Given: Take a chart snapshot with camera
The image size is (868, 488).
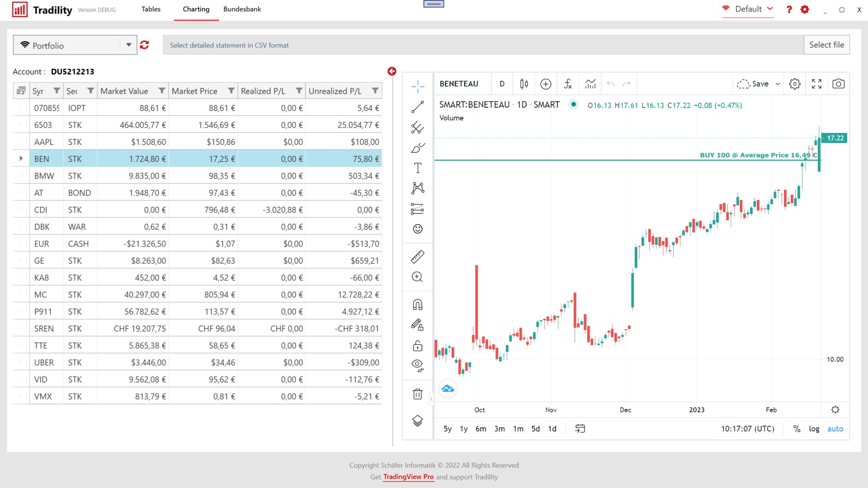Looking at the screenshot, I should (838, 84).
